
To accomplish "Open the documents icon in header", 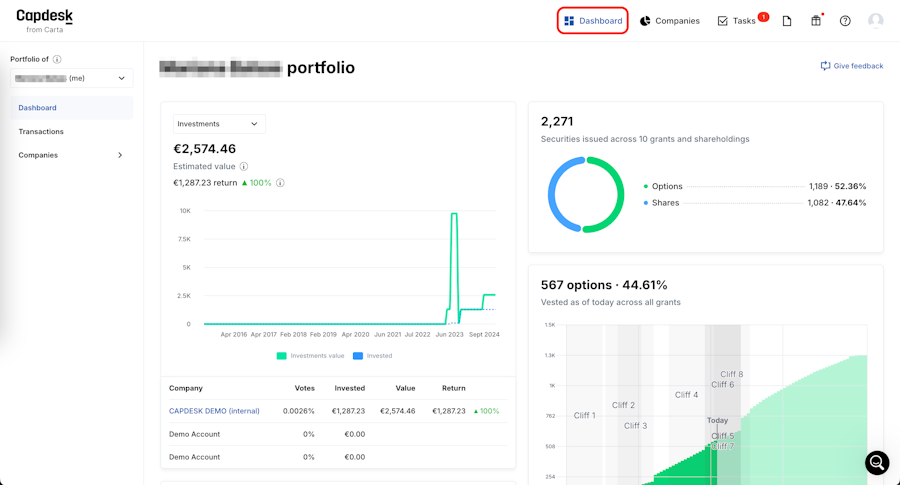I will pyautogui.click(x=787, y=21).
